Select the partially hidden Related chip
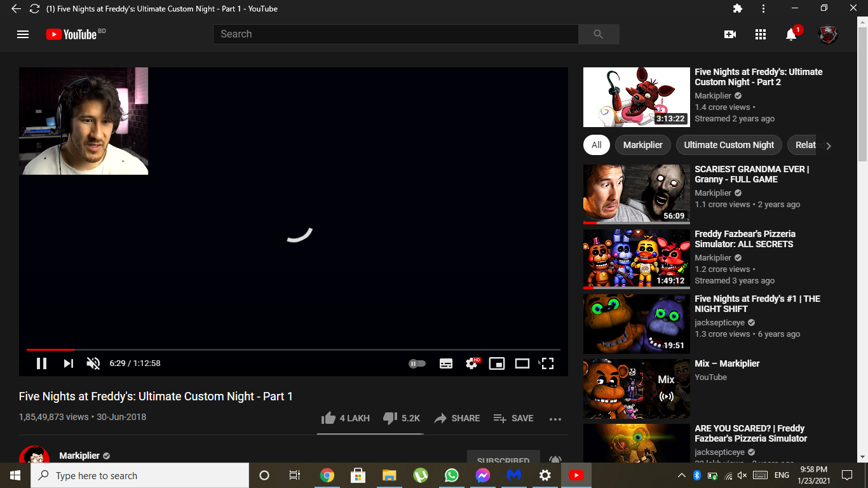The width and height of the screenshot is (868, 488). coord(804,145)
